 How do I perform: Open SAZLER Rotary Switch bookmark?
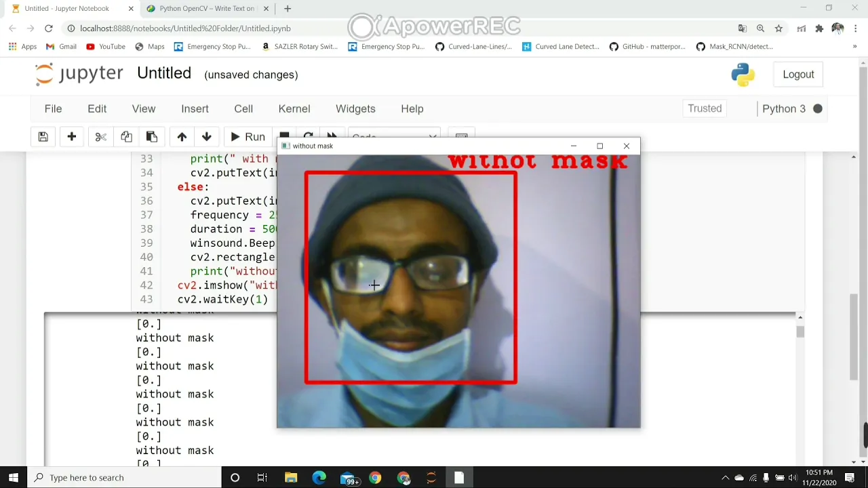[299, 47]
